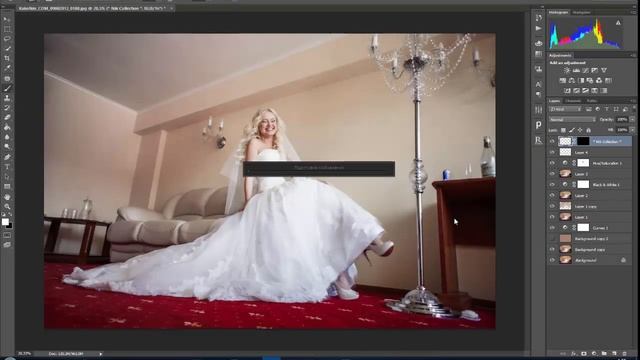
Task: Select the Clone Stamp tool
Action: coord(7,98)
